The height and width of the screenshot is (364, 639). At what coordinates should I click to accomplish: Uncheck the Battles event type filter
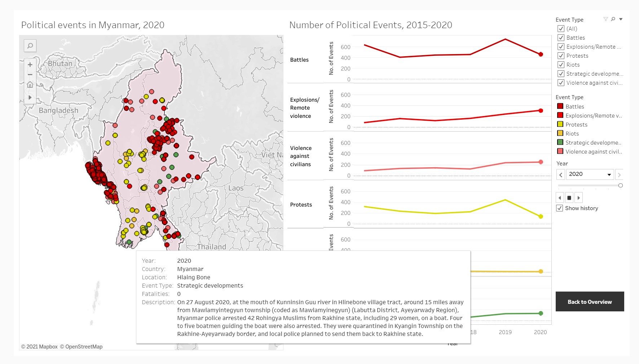561,37
